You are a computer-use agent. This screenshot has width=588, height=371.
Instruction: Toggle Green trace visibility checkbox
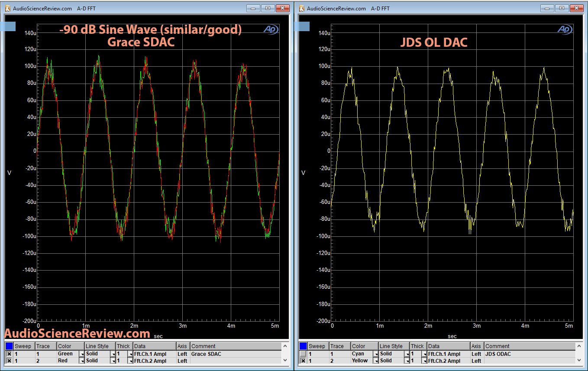click(x=9, y=354)
